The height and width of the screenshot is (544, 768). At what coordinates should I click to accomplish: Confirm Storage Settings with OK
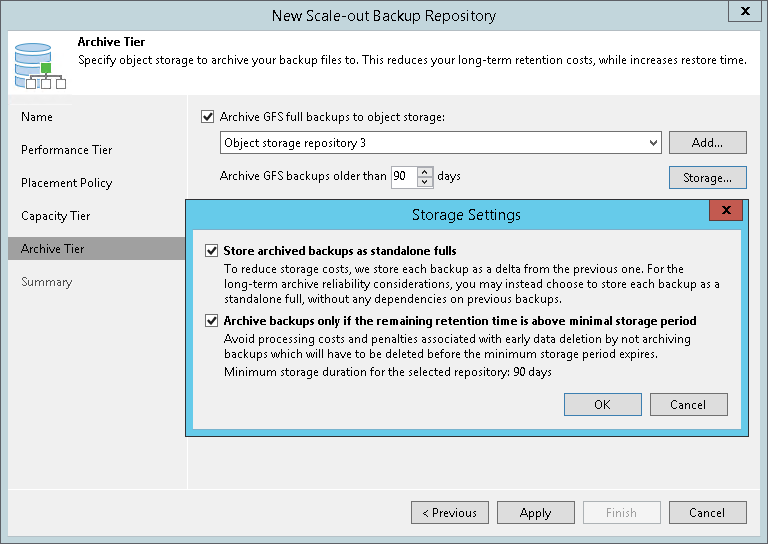click(x=602, y=405)
